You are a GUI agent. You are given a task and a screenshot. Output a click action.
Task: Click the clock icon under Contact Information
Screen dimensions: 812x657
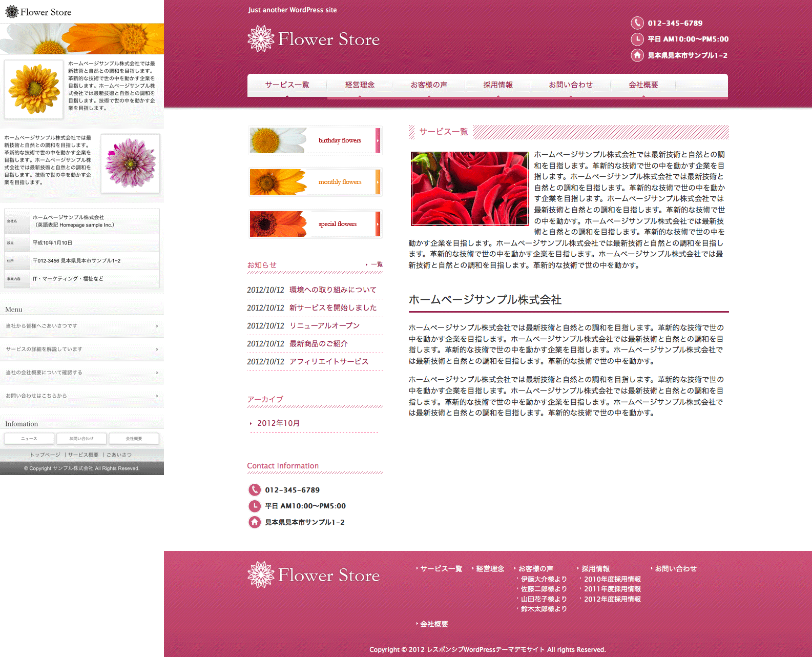click(x=255, y=506)
